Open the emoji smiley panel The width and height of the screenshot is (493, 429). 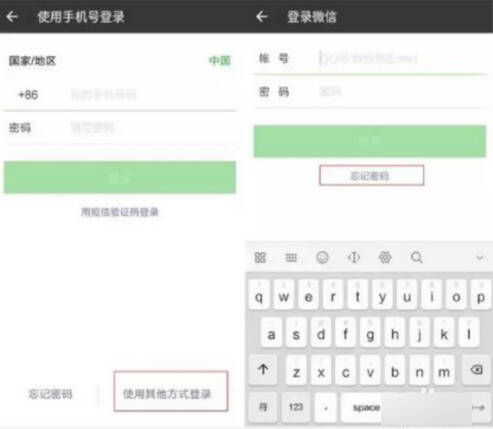(322, 257)
